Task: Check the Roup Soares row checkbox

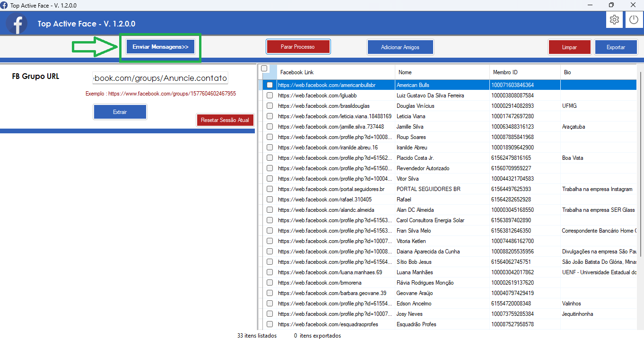Action: coord(270,137)
